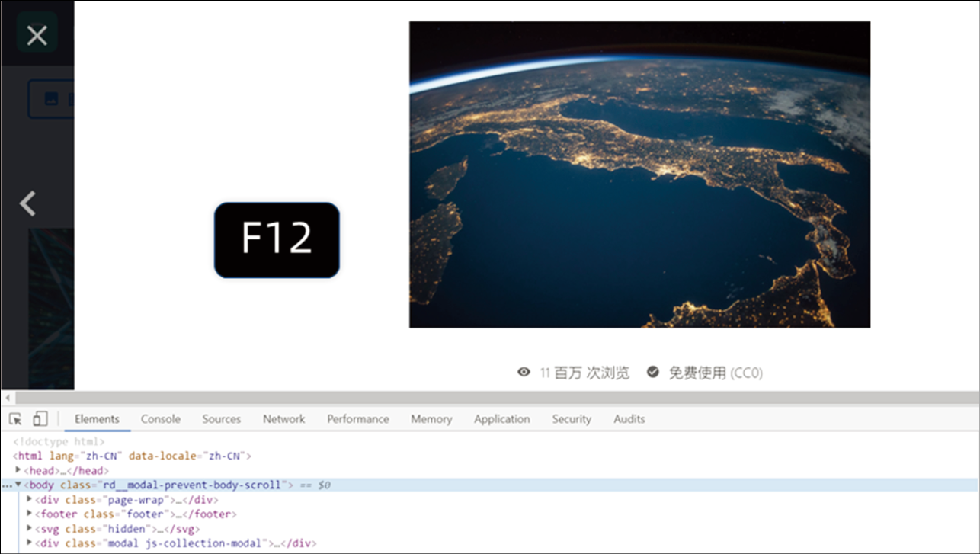Close the photo modal with the X icon

click(x=37, y=35)
